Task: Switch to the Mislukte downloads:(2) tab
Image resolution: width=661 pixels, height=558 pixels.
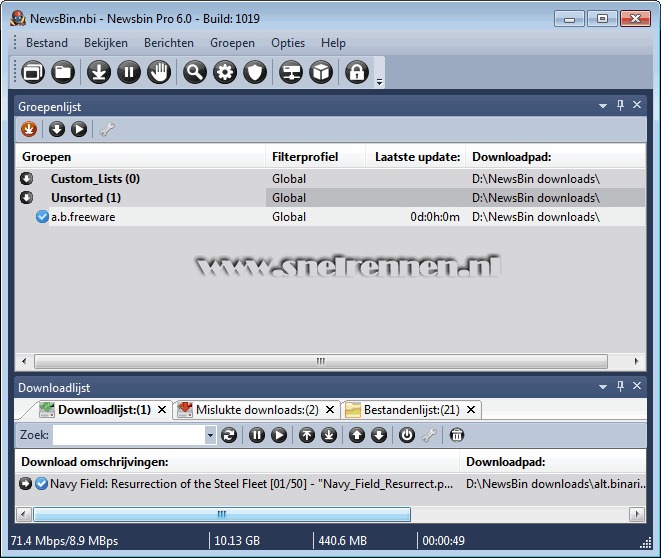Action: 257,410
